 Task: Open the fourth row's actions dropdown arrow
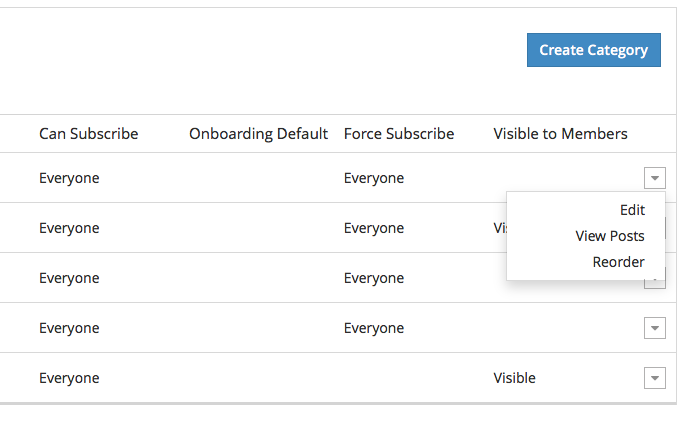coord(655,328)
